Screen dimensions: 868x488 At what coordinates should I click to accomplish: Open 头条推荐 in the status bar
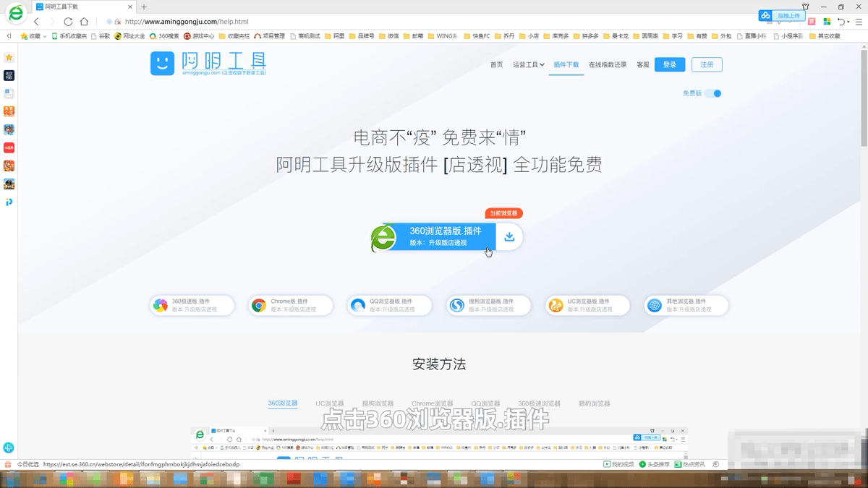655,464
